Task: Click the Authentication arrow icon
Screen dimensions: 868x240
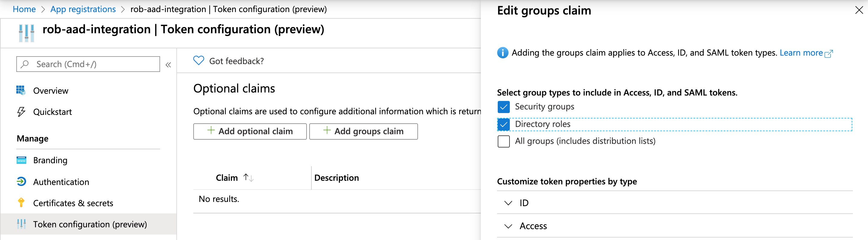Action: point(21,182)
